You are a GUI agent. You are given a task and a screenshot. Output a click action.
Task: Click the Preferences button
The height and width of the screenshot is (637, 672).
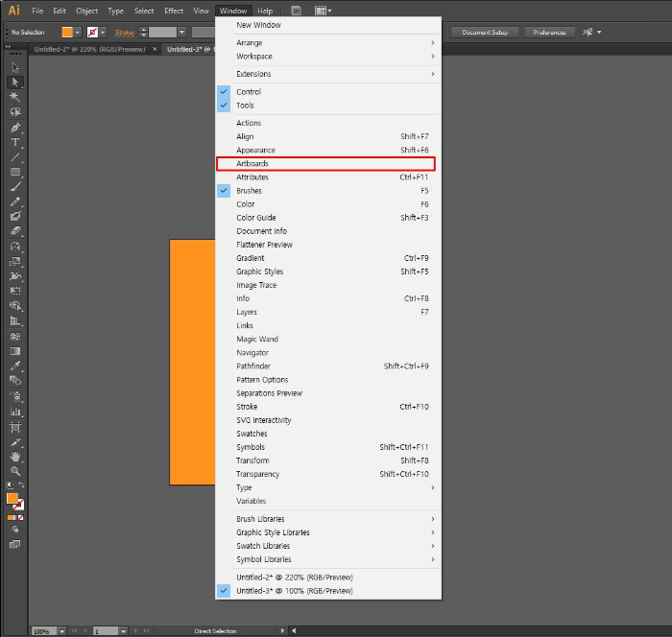(549, 32)
